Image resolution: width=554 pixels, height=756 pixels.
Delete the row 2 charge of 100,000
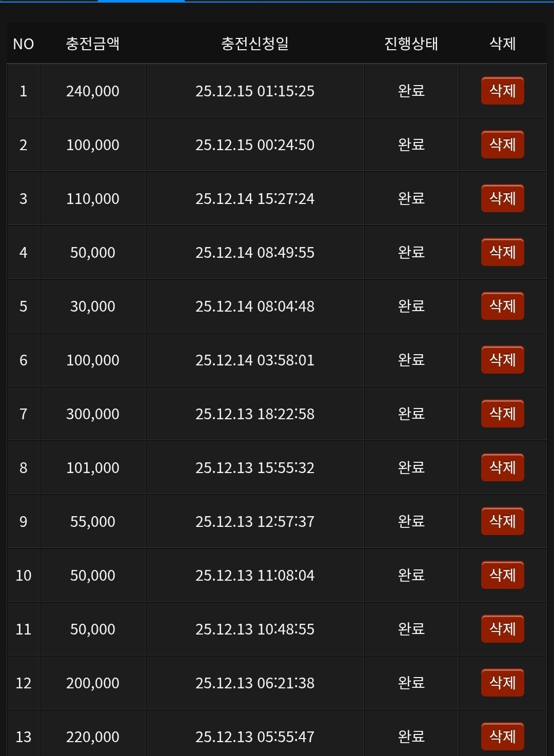coord(502,145)
